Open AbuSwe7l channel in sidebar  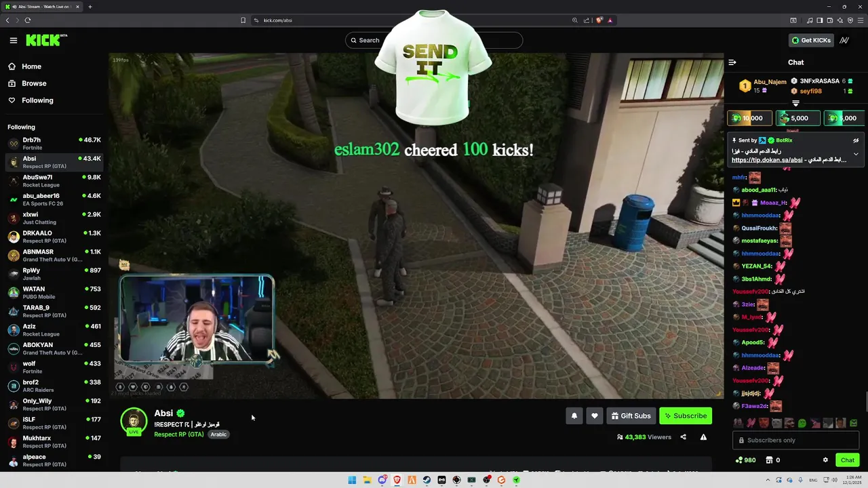pyautogui.click(x=54, y=181)
